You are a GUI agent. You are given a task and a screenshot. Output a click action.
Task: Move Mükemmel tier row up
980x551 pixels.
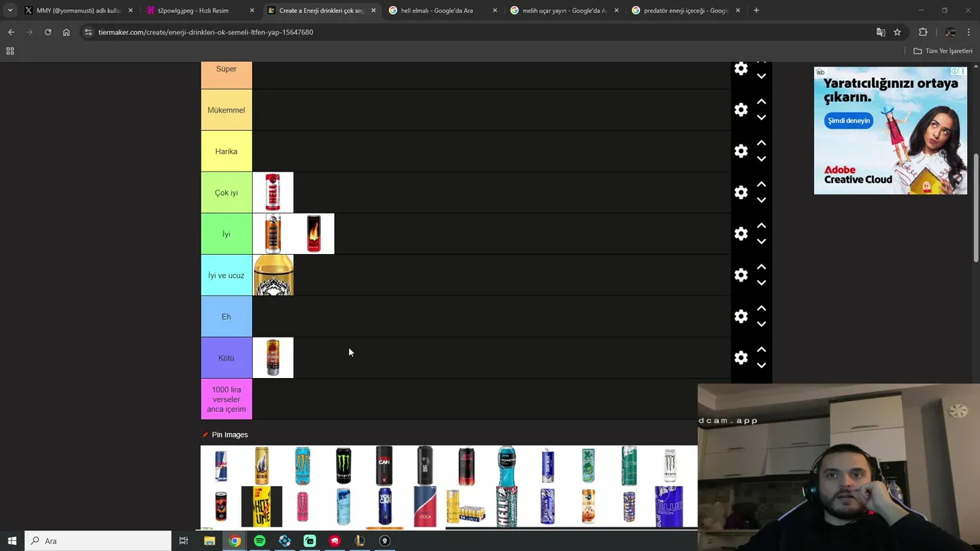coord(761,102)
